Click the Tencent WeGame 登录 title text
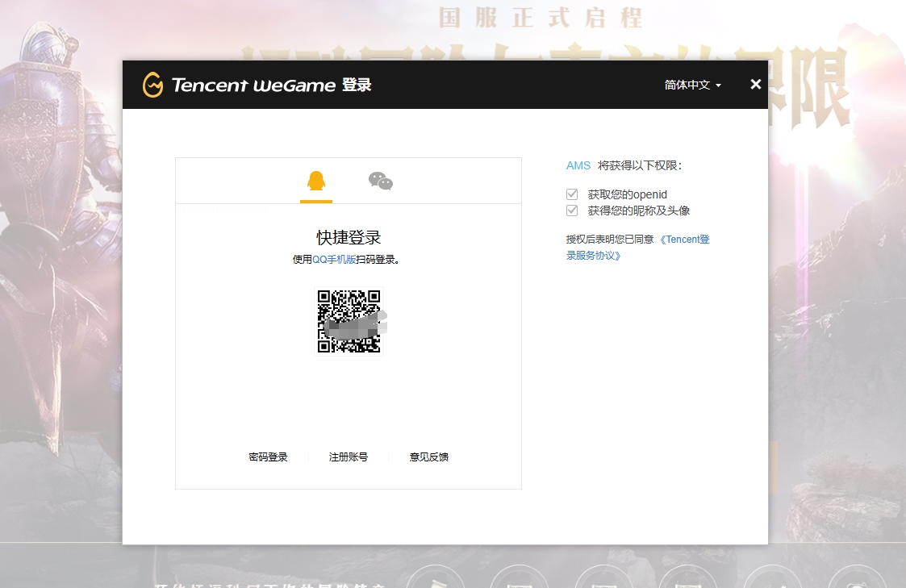 click(x=271, y=85)
